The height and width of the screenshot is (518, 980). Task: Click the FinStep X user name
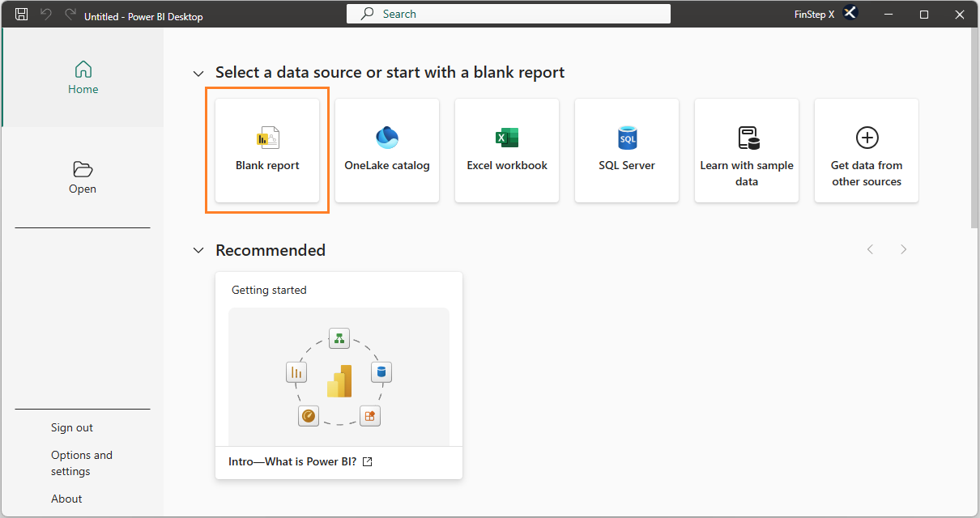pos(815,15)
